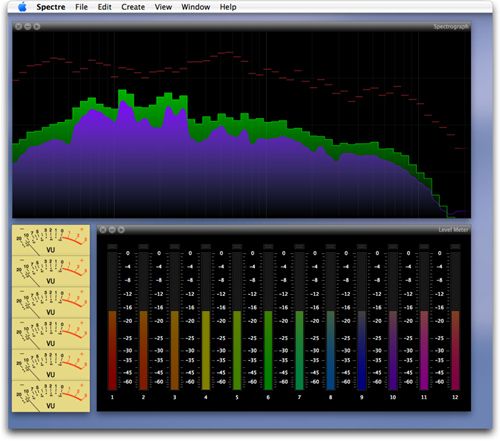Open the File menu
Screen dimensions: 500x441
(81, 7)
